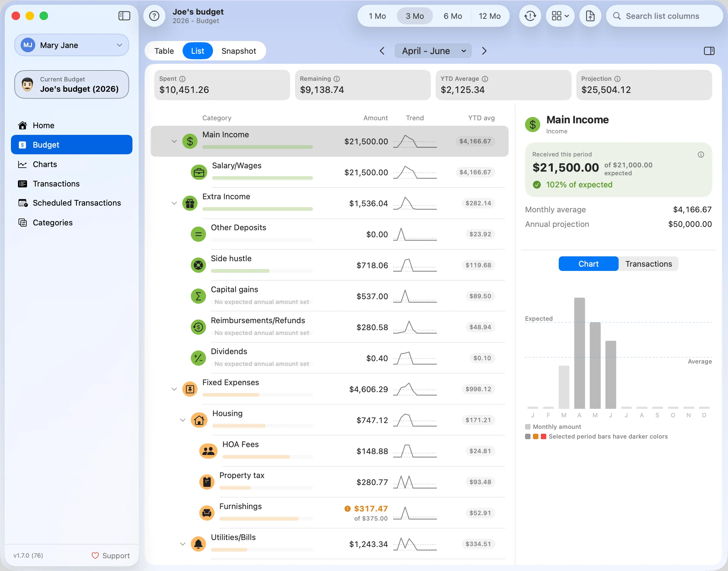Click the Furnishings sofa icon
This screenshot has width=728, height=571.
[207, 513]
